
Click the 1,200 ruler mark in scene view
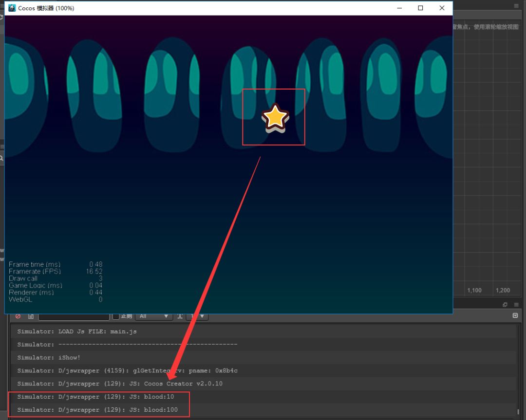(x=503, y=290)
